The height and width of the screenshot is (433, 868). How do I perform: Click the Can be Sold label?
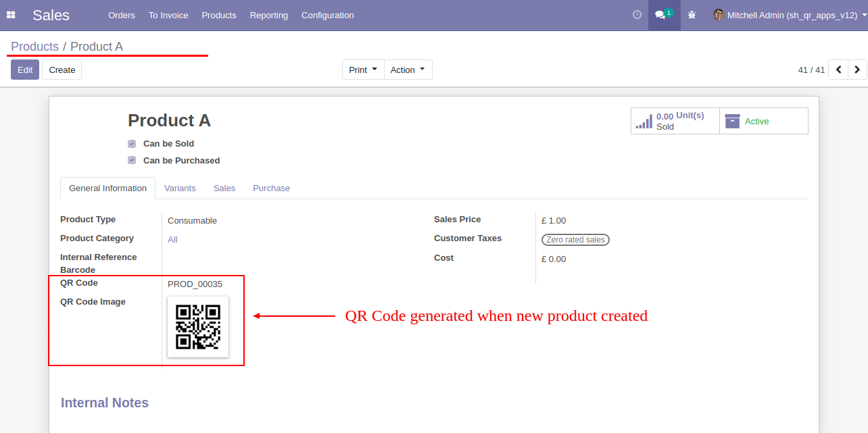click(168, 144)
